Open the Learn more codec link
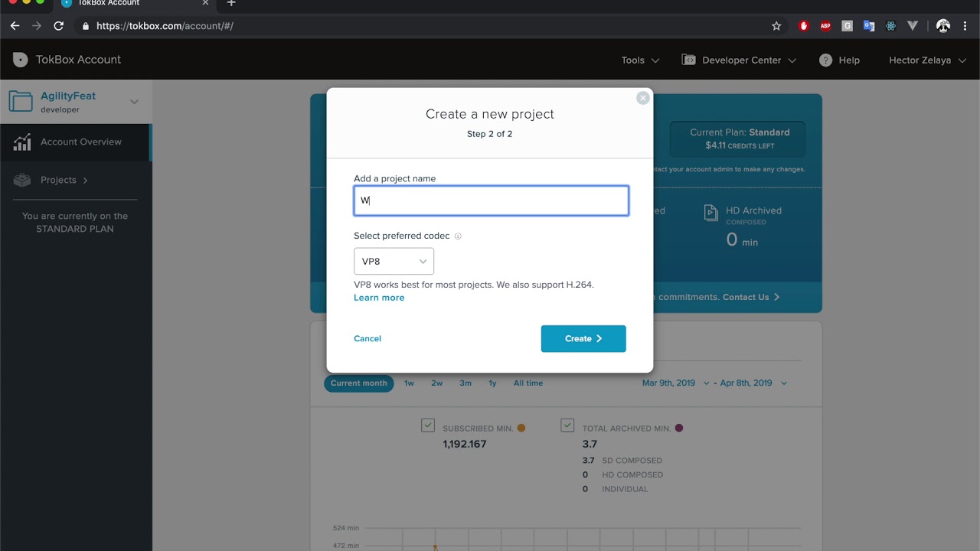 pos(379,298)
